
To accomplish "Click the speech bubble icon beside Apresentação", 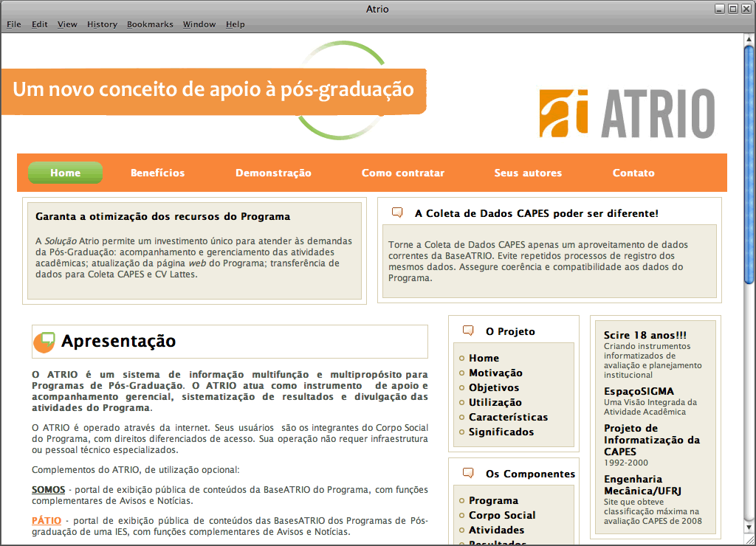I will (44, 342).
